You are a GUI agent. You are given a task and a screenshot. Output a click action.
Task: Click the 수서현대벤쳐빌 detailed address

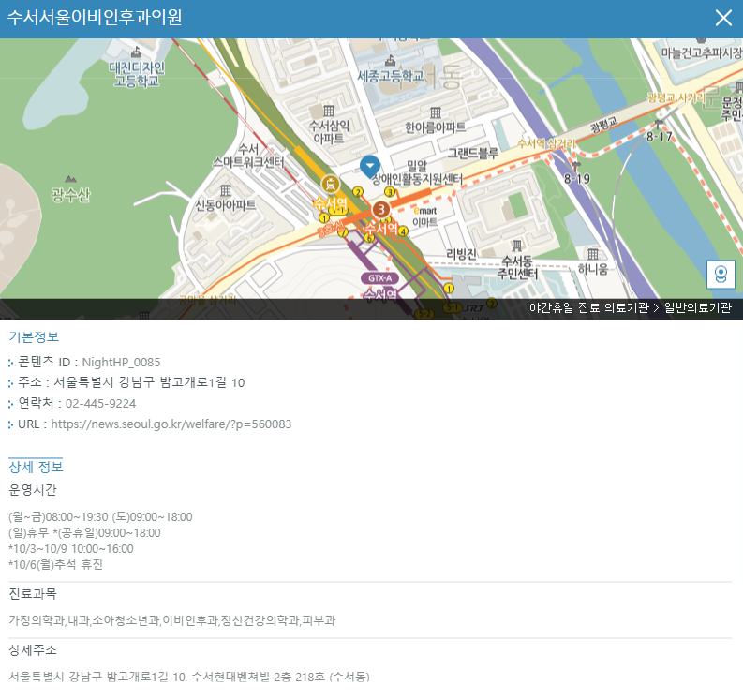point(189,677)
